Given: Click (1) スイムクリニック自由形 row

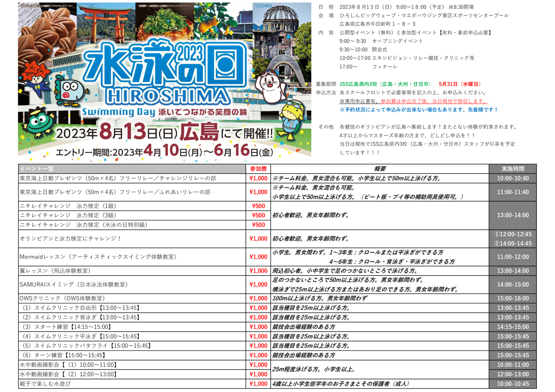Looking at the screenshot, I should click(x=132, y=308).
